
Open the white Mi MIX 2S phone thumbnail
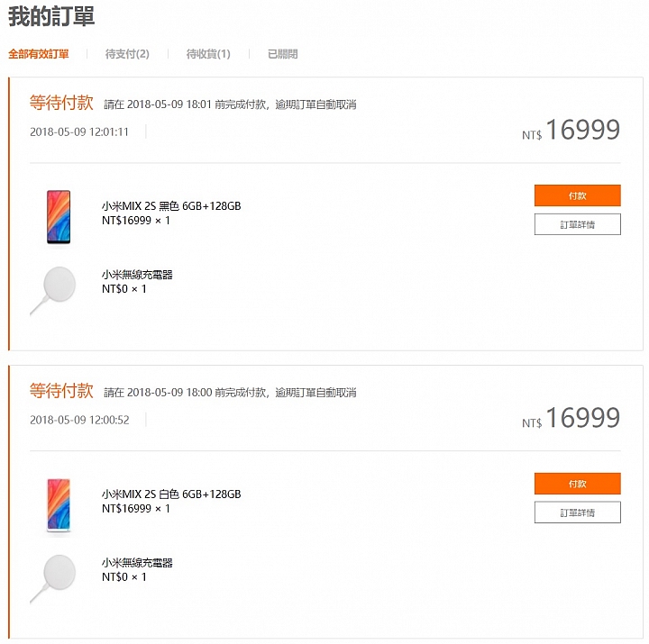pyautogui.click(x=59, y=504)
